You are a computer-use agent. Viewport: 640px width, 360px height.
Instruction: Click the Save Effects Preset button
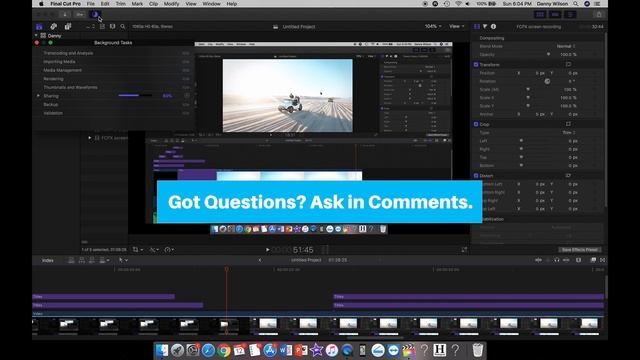pos(579,249)
